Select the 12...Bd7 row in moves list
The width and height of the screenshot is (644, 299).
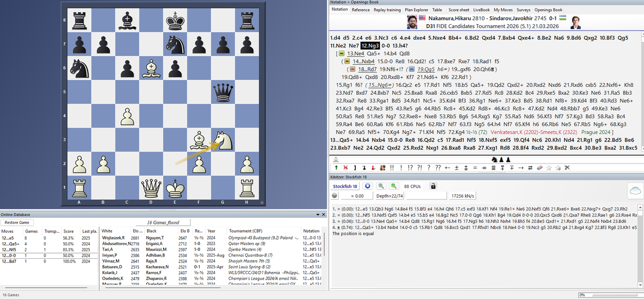pyautogui.click(x=49, y=261)
